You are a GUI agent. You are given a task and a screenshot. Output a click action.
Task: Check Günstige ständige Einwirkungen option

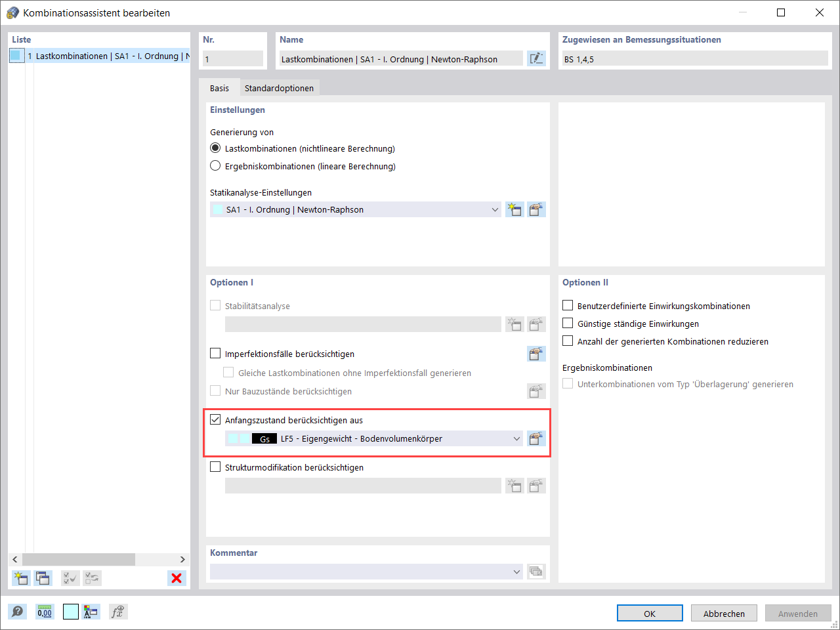click(568, 324)
